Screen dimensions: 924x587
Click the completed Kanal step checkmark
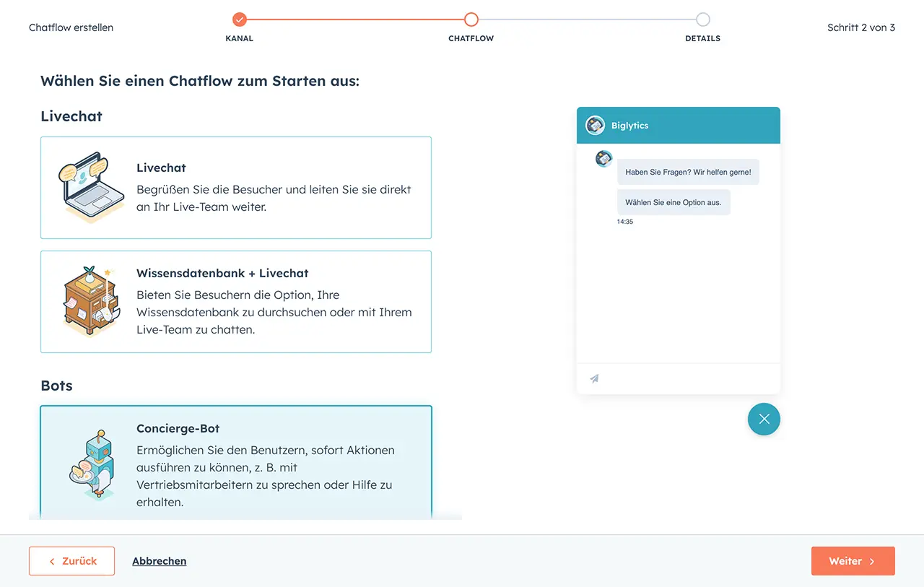pyautogui.click(x=240, y=19)
